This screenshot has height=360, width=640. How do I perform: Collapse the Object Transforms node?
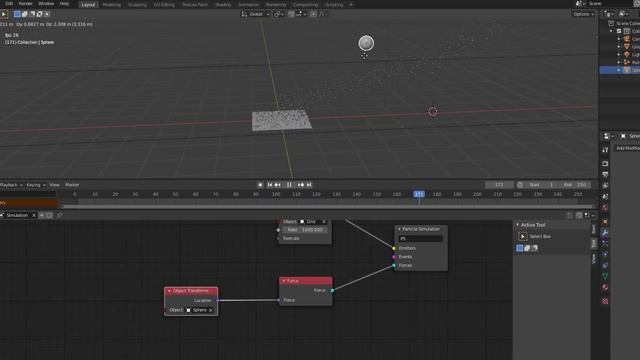[169, 291]
